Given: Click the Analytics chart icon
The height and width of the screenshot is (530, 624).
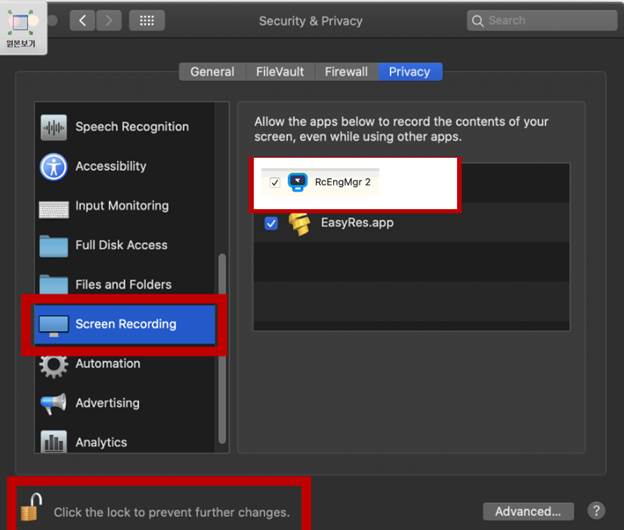Looking at the screenshot, I should [53, 442].
